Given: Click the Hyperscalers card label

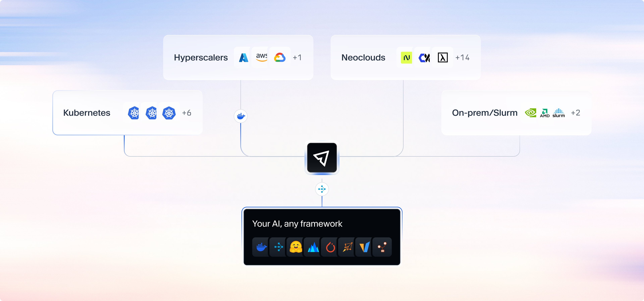Looking at the screenshot, I should (x=201, y=58).
